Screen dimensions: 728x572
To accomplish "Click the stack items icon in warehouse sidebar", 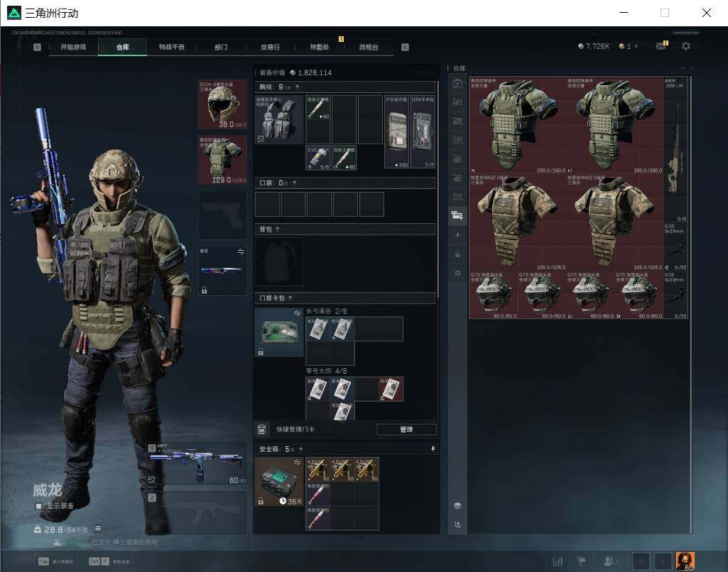I will [x=457, y=505].
